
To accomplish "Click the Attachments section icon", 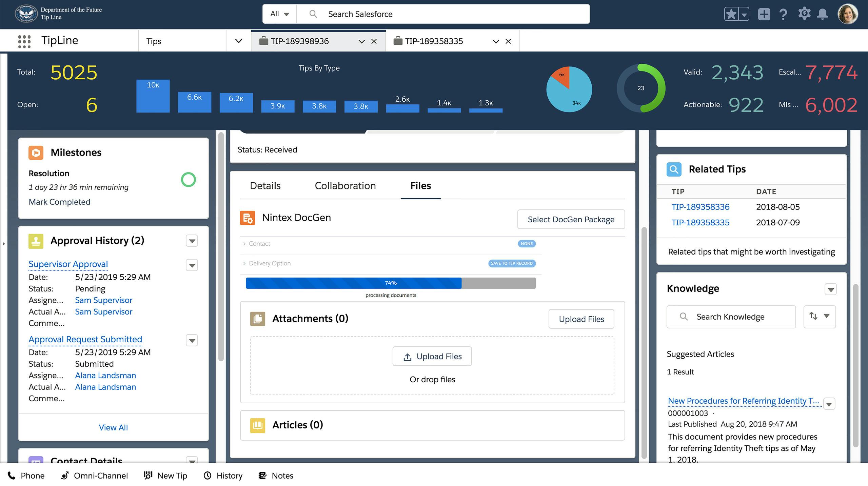I will point(258,318).
